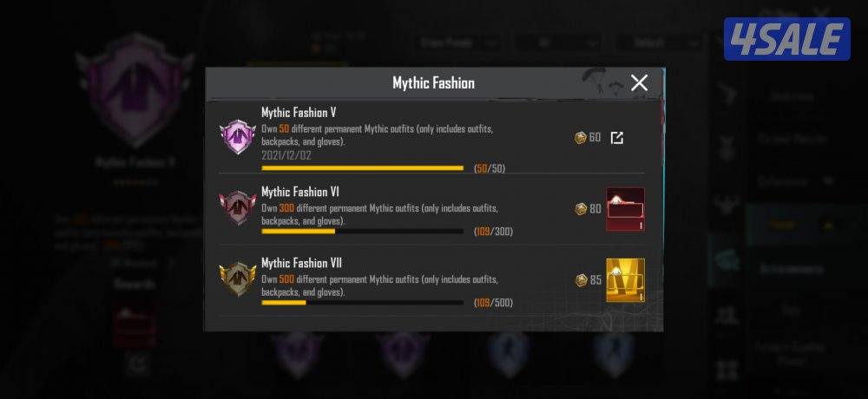Tap the coin icon beside 85 points
Image resolution: width=868 pixels, height=399 pixels.
pyautogui.click(x=580, y=280)
